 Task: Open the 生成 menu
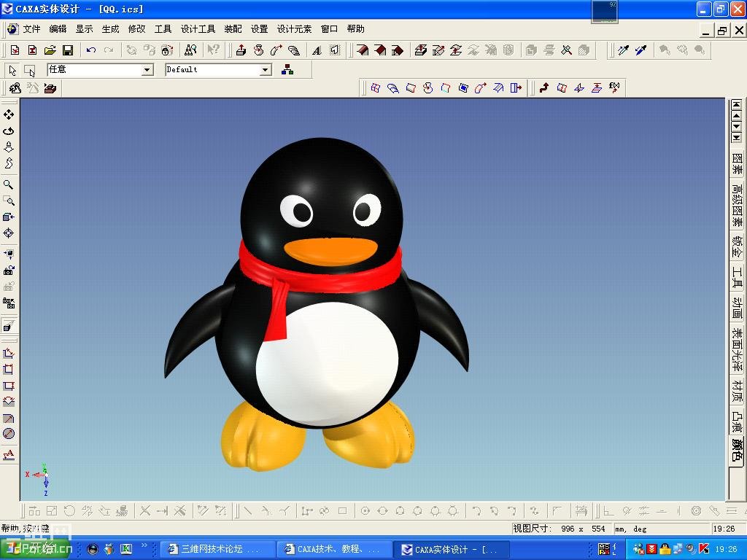[x=110, y=29]
